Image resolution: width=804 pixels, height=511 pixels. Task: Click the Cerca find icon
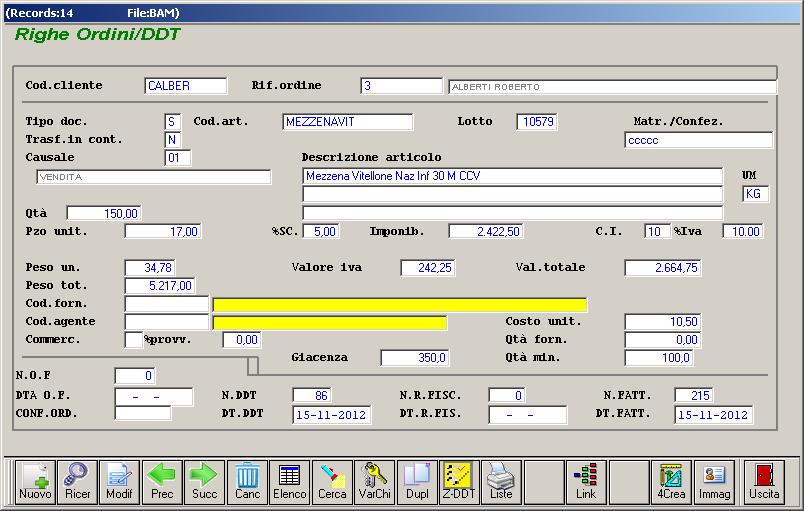coord(332,482)
